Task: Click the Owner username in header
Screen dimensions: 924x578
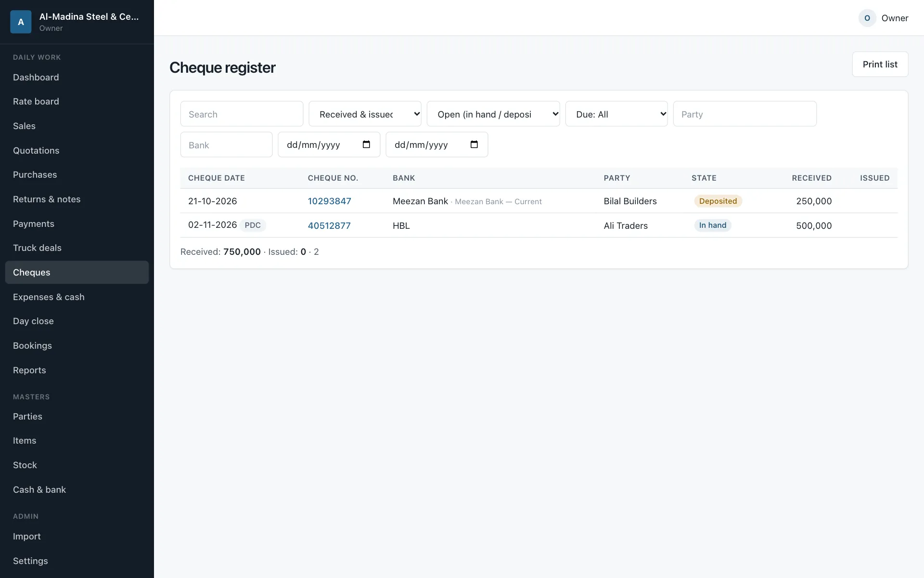Action: point(895,18)
